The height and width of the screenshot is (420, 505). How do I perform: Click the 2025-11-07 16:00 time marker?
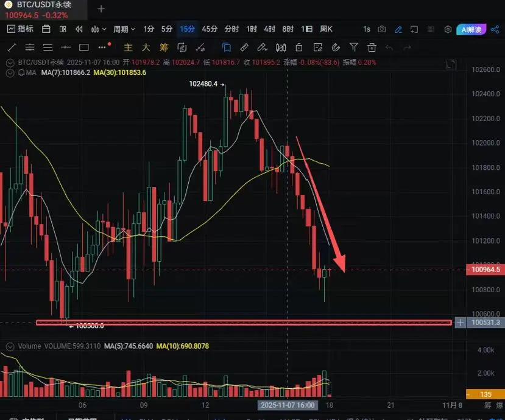click(x=288, y=405)
